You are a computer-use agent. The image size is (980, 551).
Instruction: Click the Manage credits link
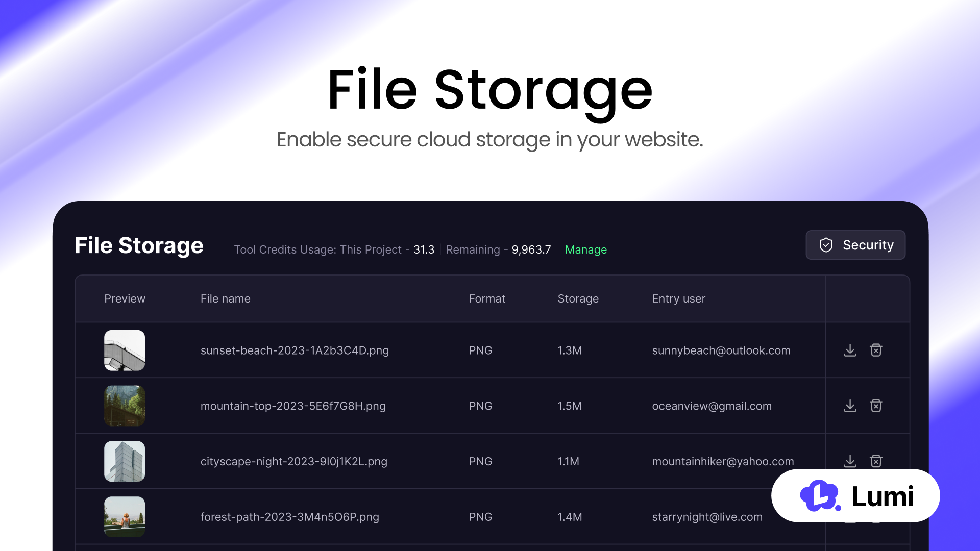click(585, 249)
